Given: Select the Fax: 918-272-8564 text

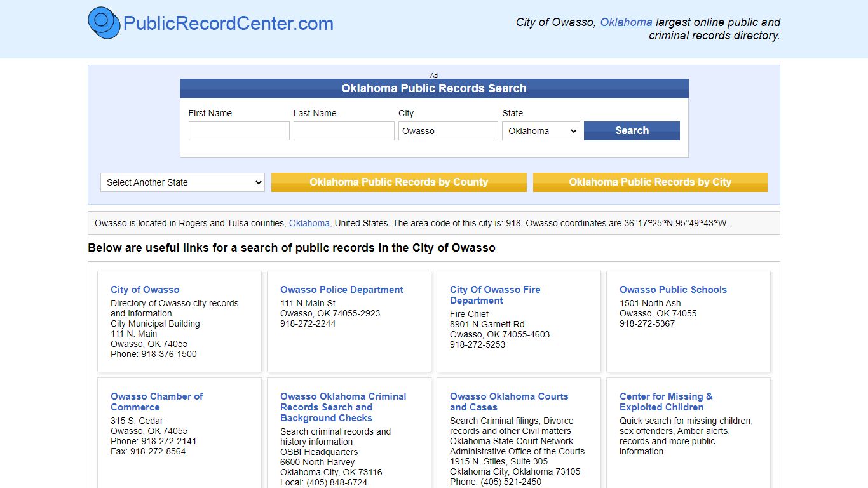Looking at the screenshot, I should [x=148, y=451].
